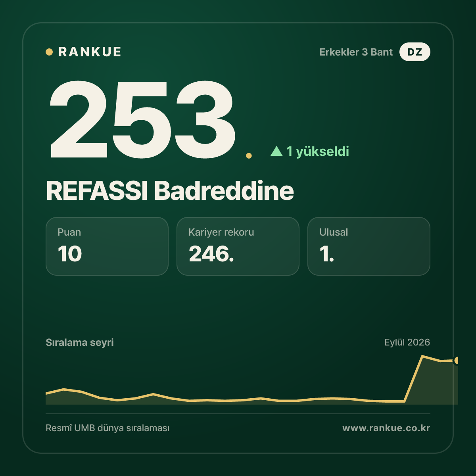This screenshot has width=476, height=476.
Task: Select the DZ country badge
Action: click(415, 52)
